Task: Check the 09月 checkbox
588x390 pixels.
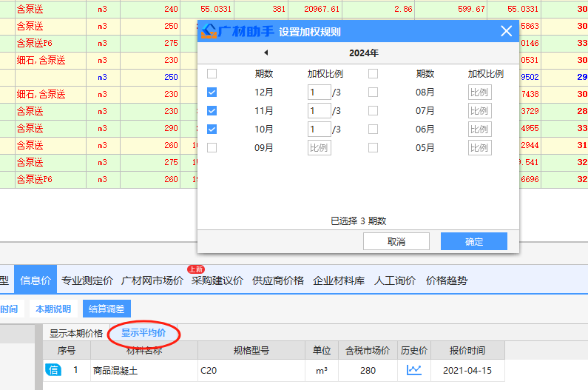Action: point(212,147)
